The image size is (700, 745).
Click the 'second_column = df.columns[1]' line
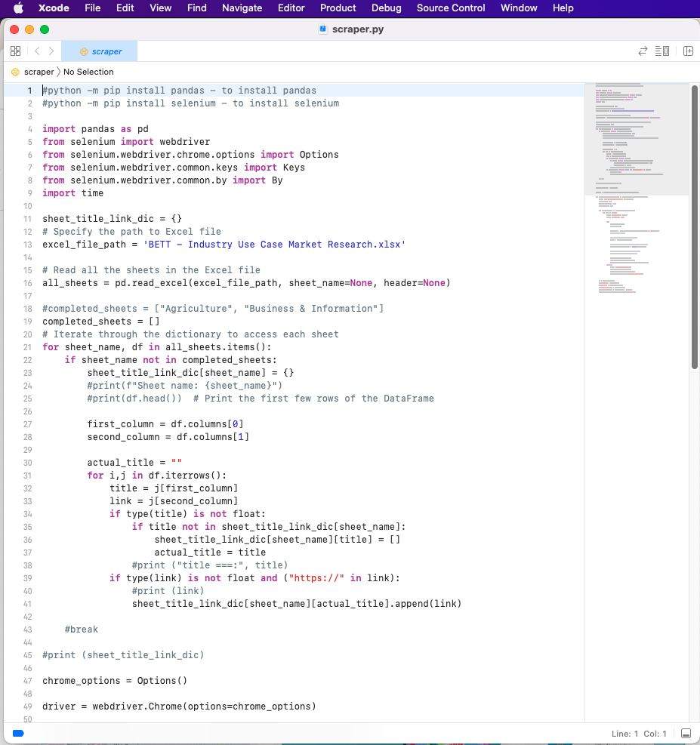168,436
